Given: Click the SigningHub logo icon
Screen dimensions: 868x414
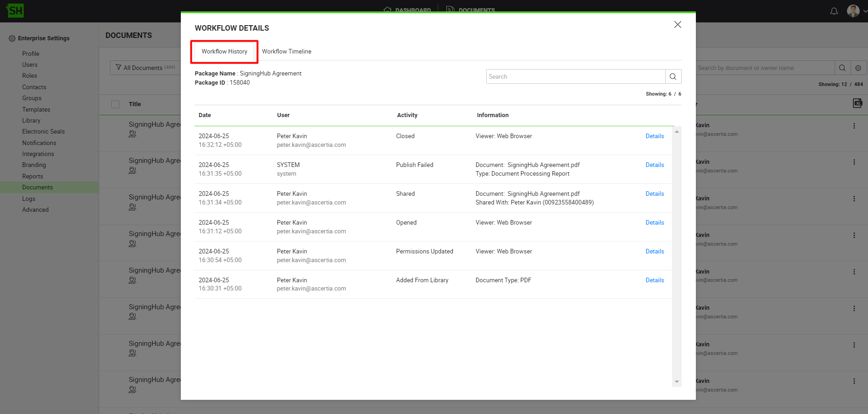Looking at the screenshot, I should 15,11.
